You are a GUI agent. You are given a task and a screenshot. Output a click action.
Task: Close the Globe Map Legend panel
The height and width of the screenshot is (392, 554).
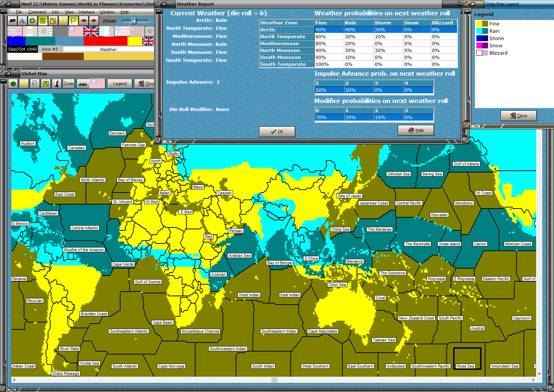[519, 116]
